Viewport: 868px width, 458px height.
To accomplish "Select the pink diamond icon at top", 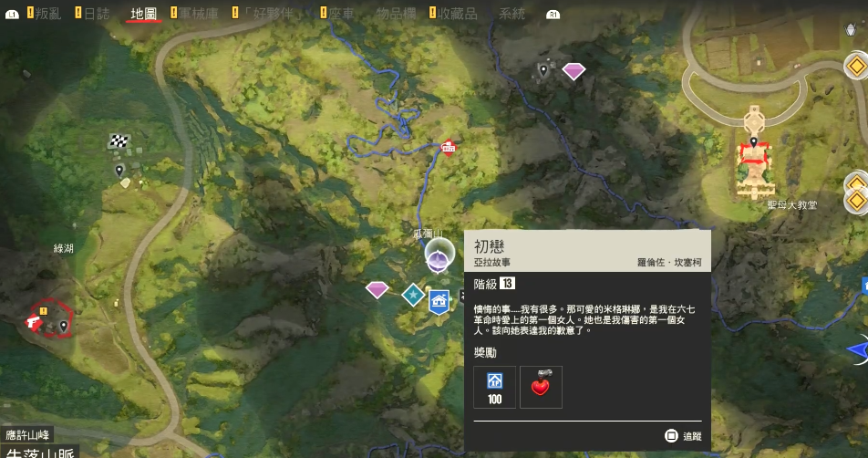I will 573,71.
